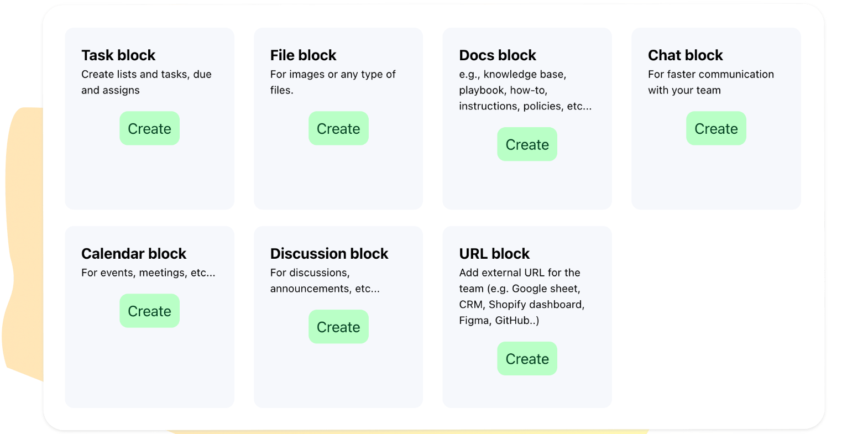Screen dimensions: 868x434
Task: Select the Docs block heading
Action: [x=498, y=55]
